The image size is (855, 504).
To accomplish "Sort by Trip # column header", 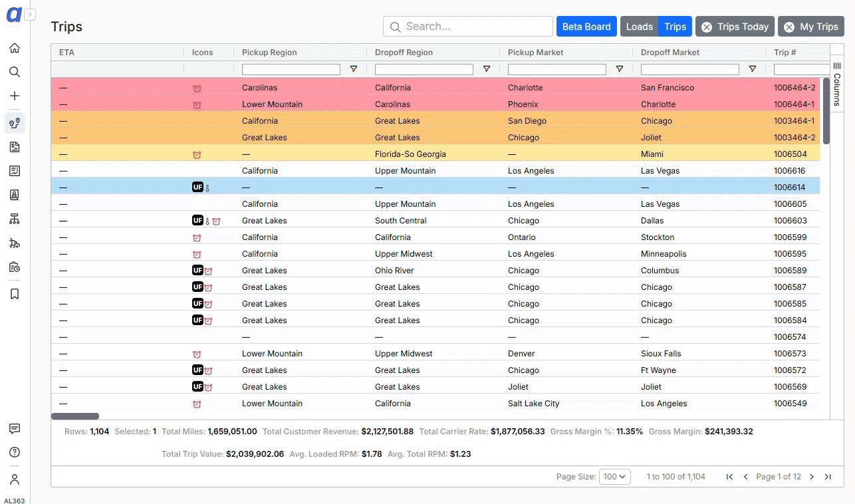I will (785, 53).
